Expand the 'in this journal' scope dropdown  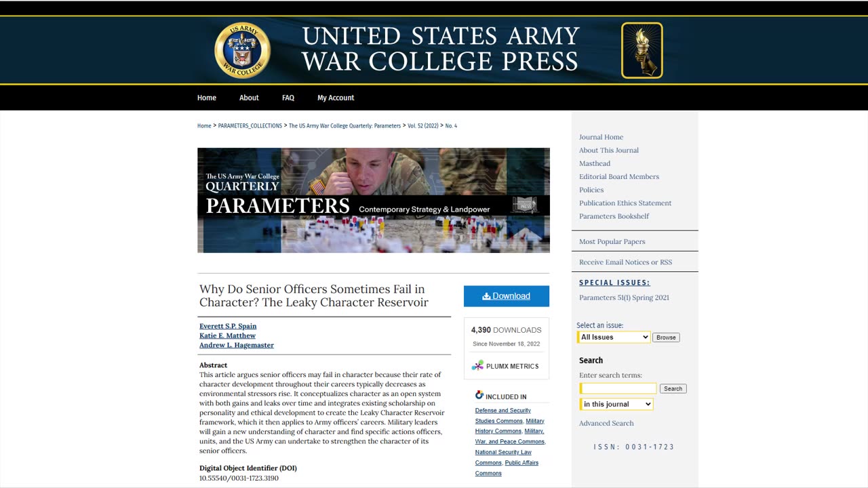click(617, 404)
